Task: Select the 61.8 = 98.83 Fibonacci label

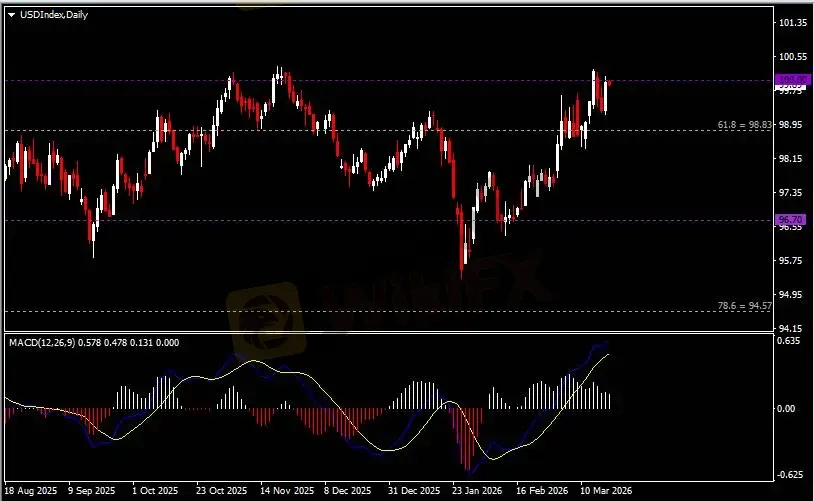Action: 745,125
